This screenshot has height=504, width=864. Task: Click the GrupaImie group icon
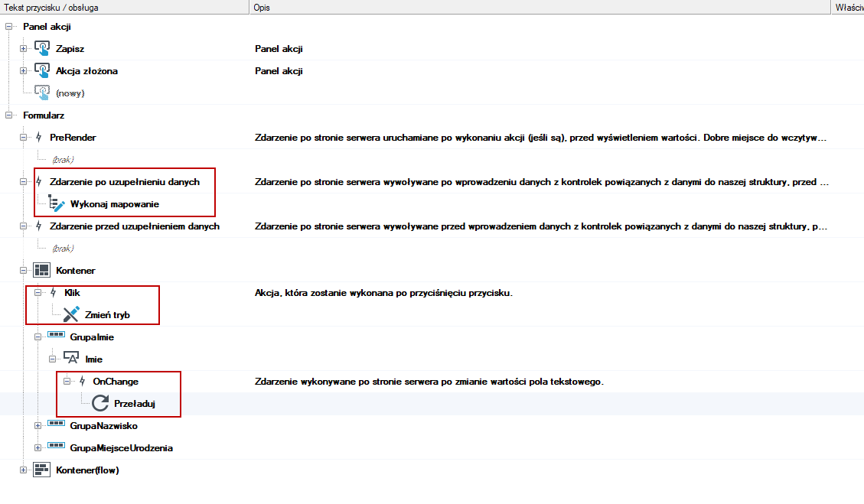[56, 334]
